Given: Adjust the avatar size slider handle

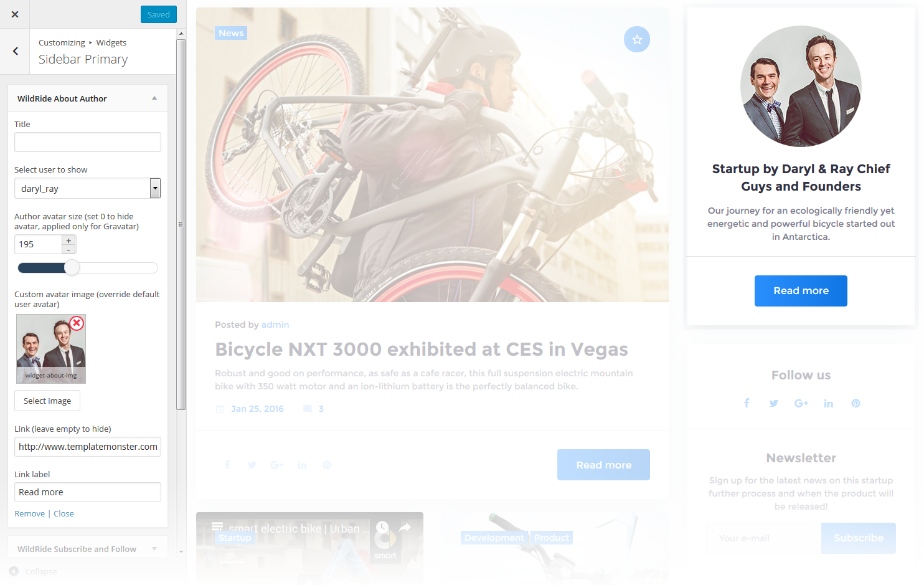Looking at the screenshot, I should (72, 268).
